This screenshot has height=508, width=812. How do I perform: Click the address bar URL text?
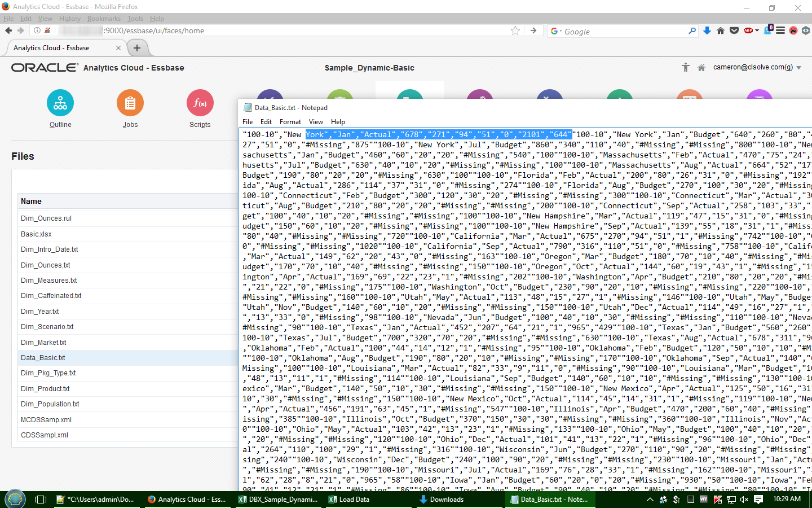coord(153,30)
